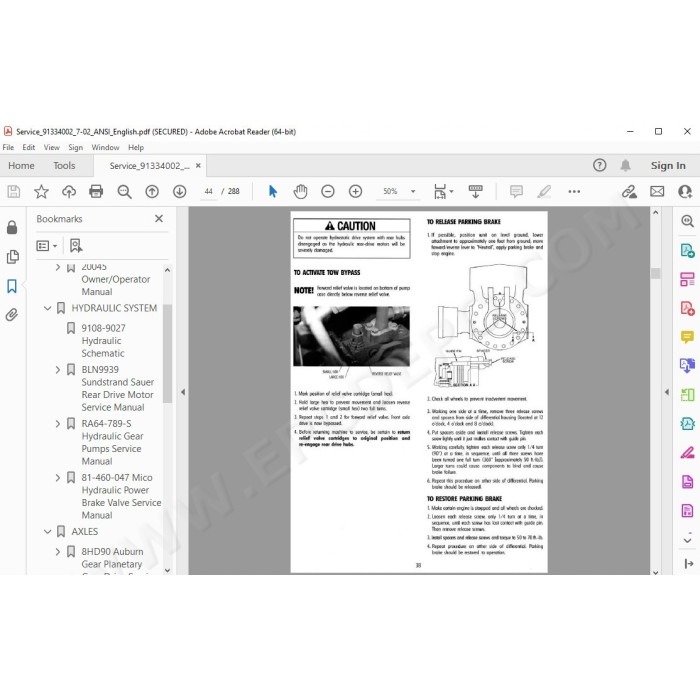The image size is (700, 700).
Task: Show more tools chevron in right pane
Action: pos(688,540)
